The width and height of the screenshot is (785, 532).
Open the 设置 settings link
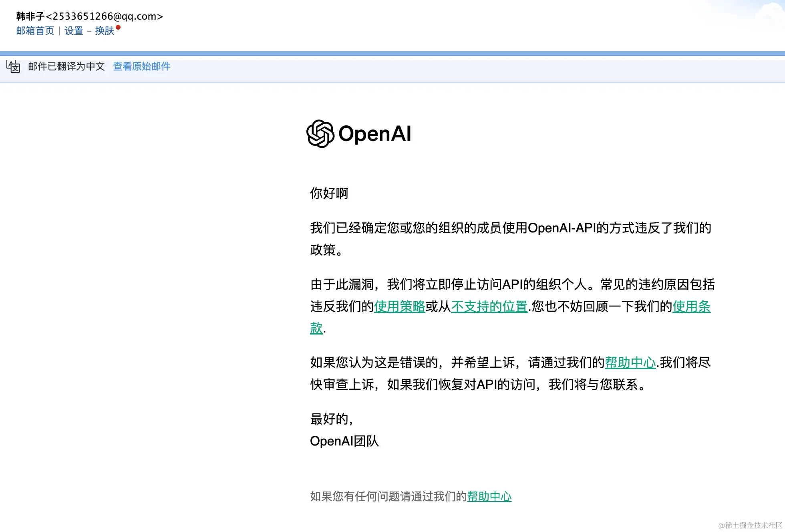click(x=74, y=31)
